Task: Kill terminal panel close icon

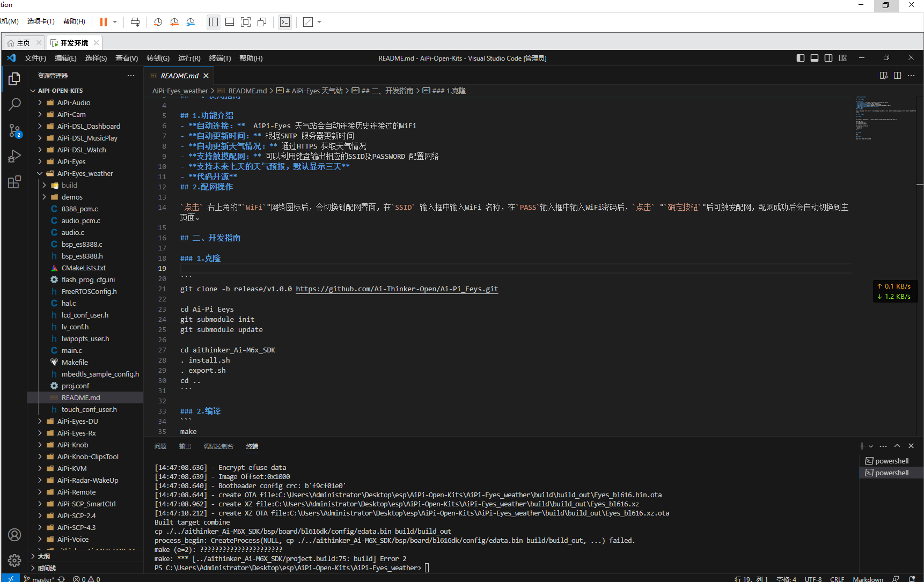Action: [x=911, y=446]
